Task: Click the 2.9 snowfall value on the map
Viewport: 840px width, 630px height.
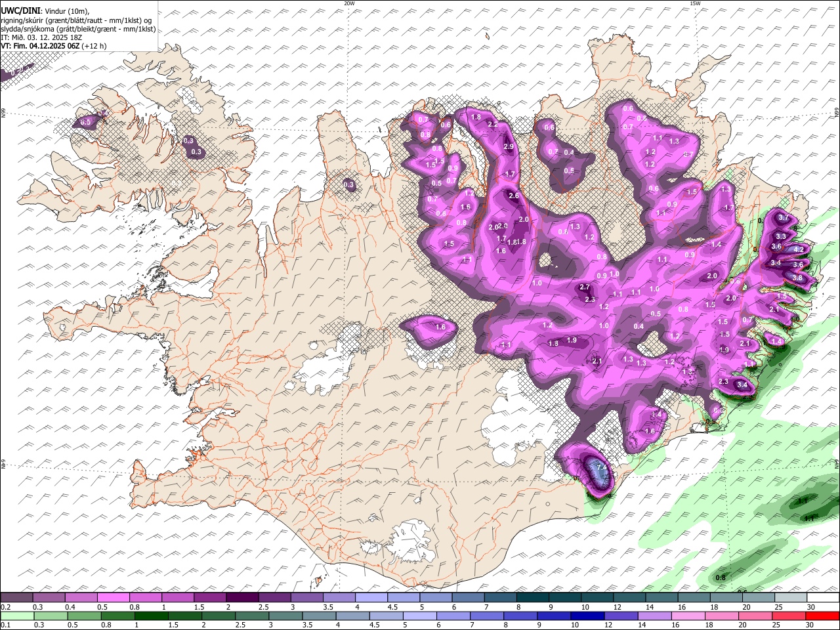Action: (509, 146)
